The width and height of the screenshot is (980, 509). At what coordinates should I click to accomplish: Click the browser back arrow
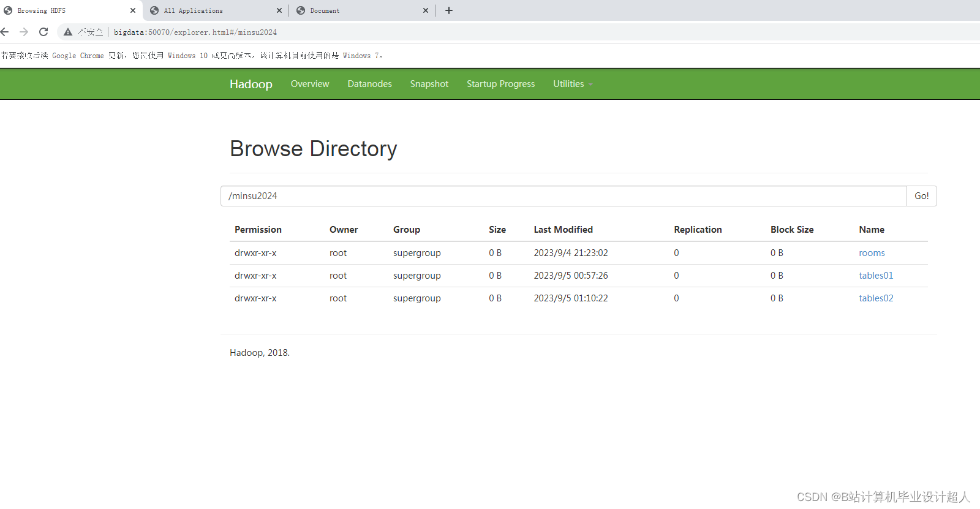click(5, 32)
